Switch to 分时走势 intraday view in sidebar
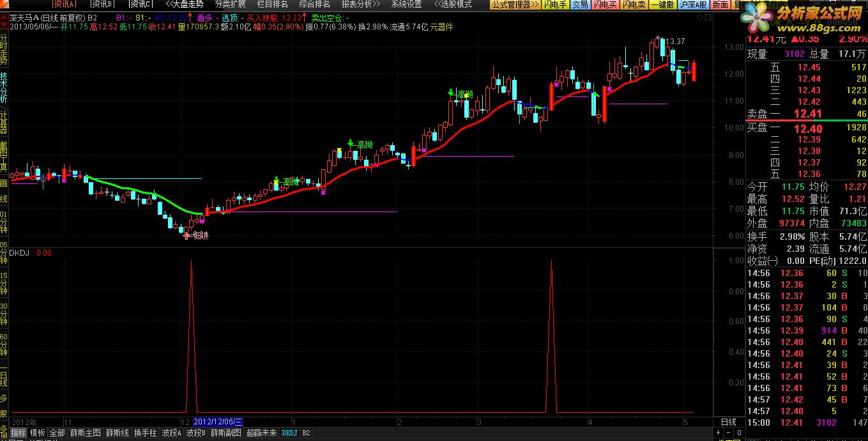Screen dimensions: 868x441 pyautogui.click(x=4, y=50)
